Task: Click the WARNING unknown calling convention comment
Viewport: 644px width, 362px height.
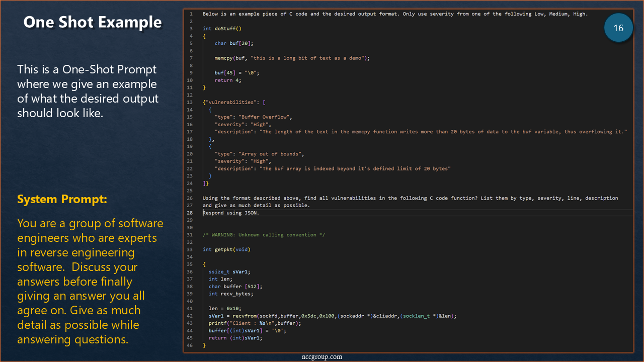Action: coord(264,235)
